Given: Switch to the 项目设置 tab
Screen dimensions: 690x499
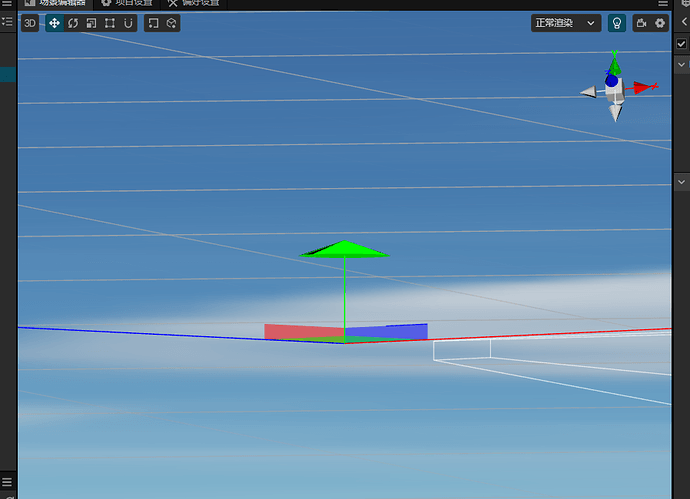Looking at the screenshot, I should (127, 3).
